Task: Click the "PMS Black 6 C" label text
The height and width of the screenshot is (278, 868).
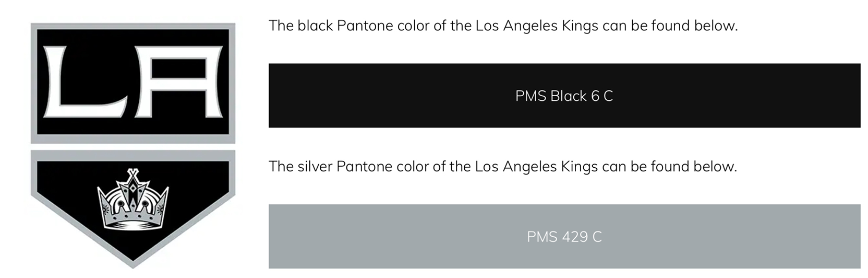Action: [x=564, y=96]
